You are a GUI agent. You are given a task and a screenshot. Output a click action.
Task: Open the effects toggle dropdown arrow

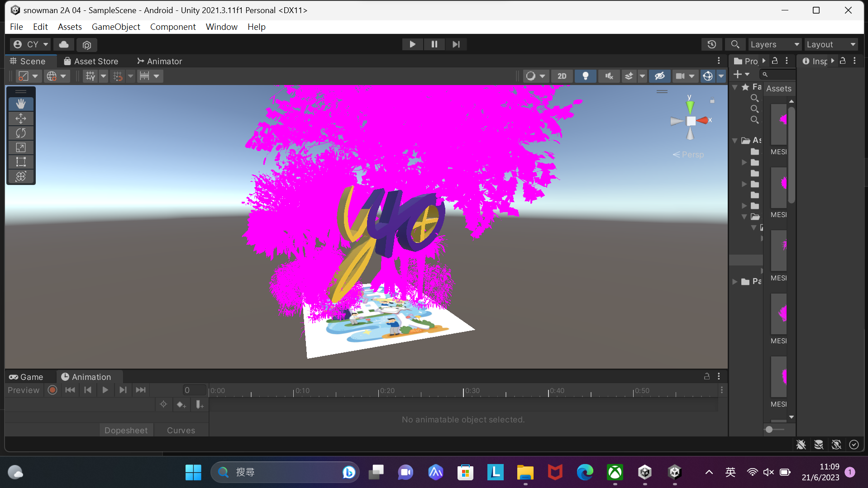[x=642, y=76]
